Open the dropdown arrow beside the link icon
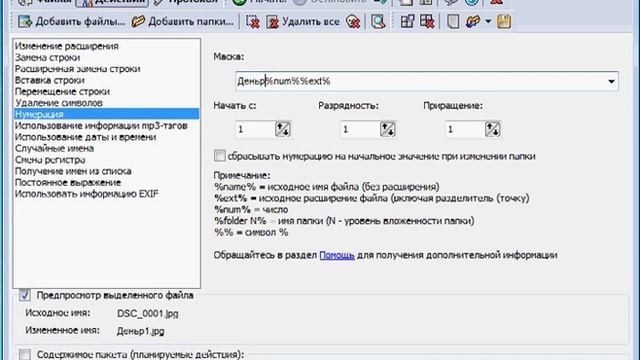Viewport: 640px width, 360px height. click(488, 22)
